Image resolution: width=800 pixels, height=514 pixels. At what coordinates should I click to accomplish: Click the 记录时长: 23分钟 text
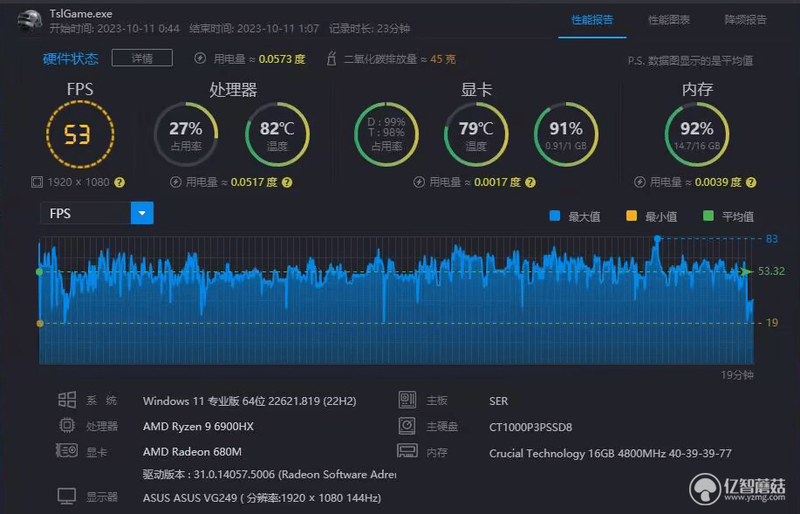click(369, 28)
